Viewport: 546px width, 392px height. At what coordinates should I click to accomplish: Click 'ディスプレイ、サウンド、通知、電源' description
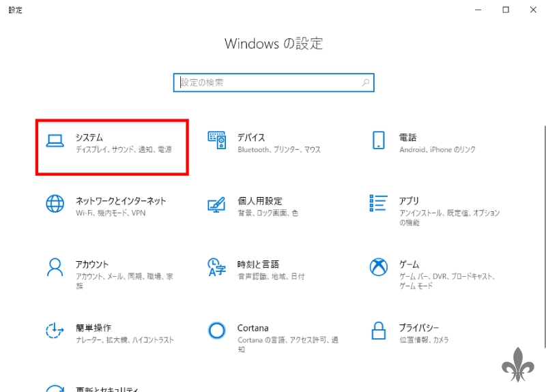(124, 149)
